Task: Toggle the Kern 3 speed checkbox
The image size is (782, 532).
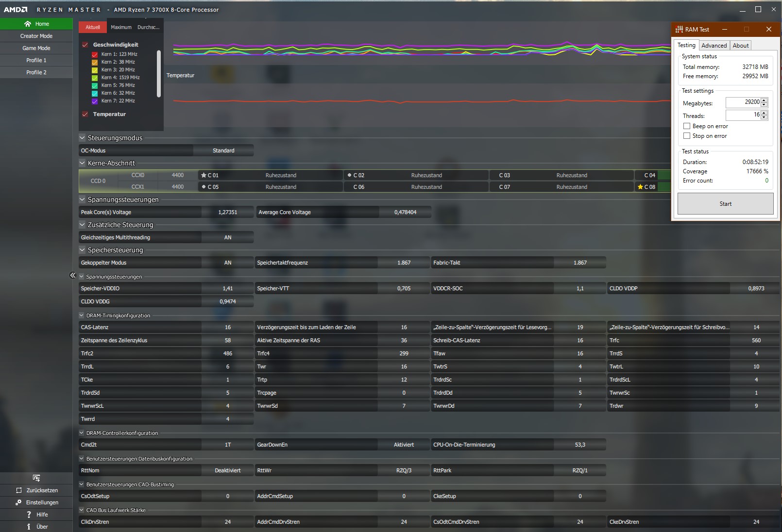Action: [x=95, y=70]
